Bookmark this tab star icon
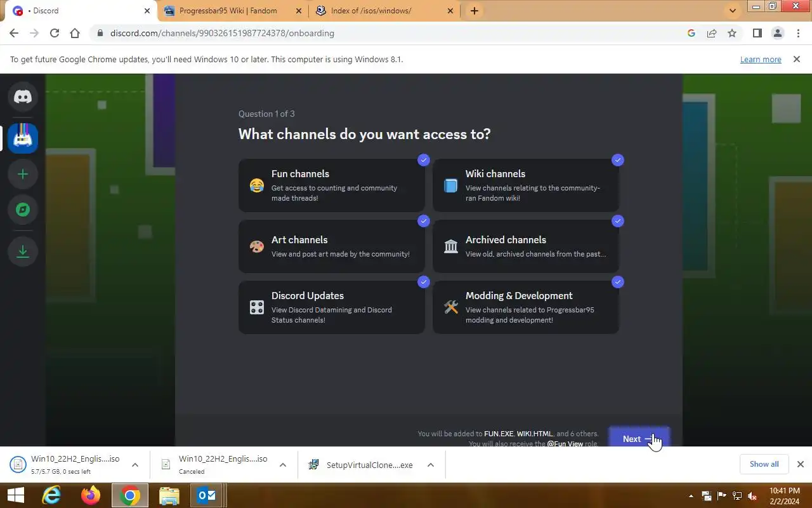 [732, 33]
